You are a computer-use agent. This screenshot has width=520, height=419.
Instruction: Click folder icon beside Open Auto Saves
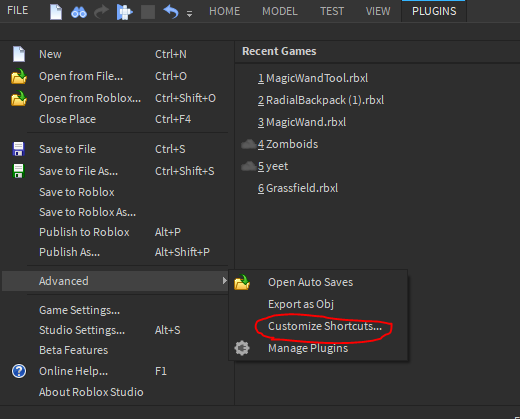coord(242,282)
